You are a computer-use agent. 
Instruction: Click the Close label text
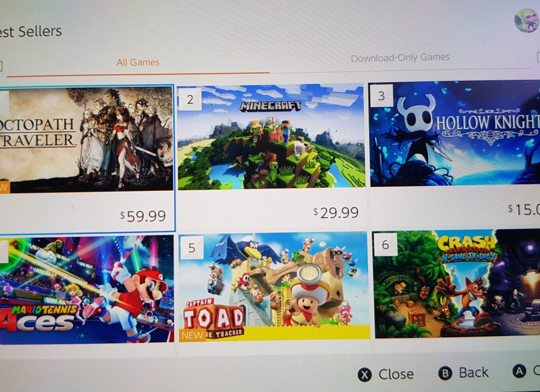pos(396,374)
